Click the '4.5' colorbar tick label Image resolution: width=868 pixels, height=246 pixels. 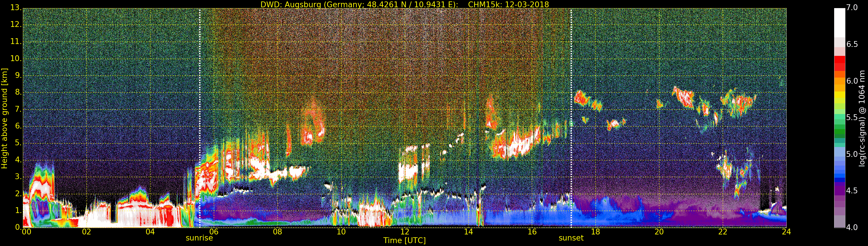tap(852, 191)
